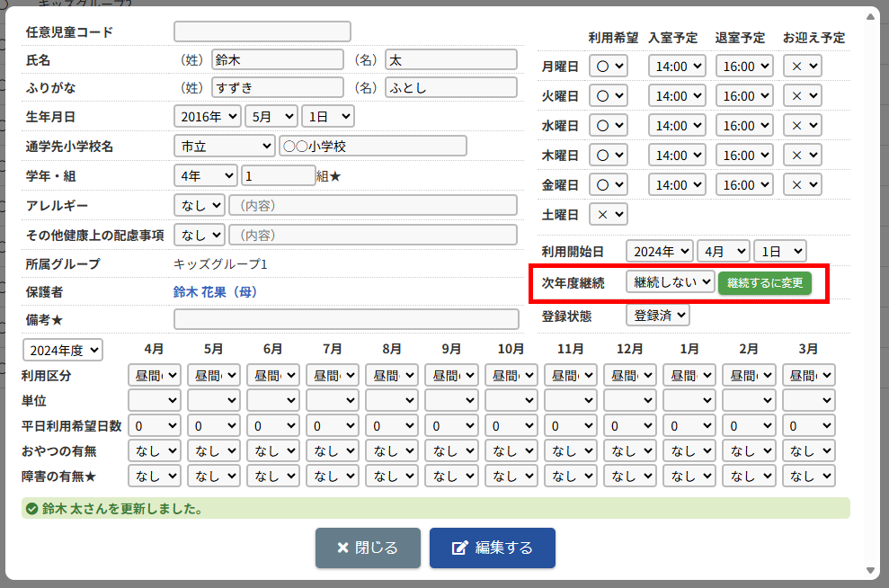This screenshot has height=588, width=889.
Task: Click the 編集する edit button
Action: [x=492, y=548]
